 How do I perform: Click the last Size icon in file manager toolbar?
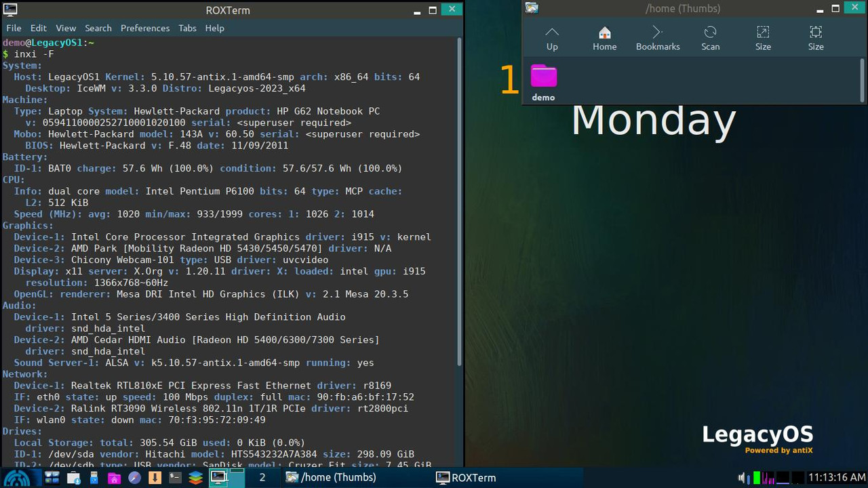pyautogui.click(x=816, y=39)
